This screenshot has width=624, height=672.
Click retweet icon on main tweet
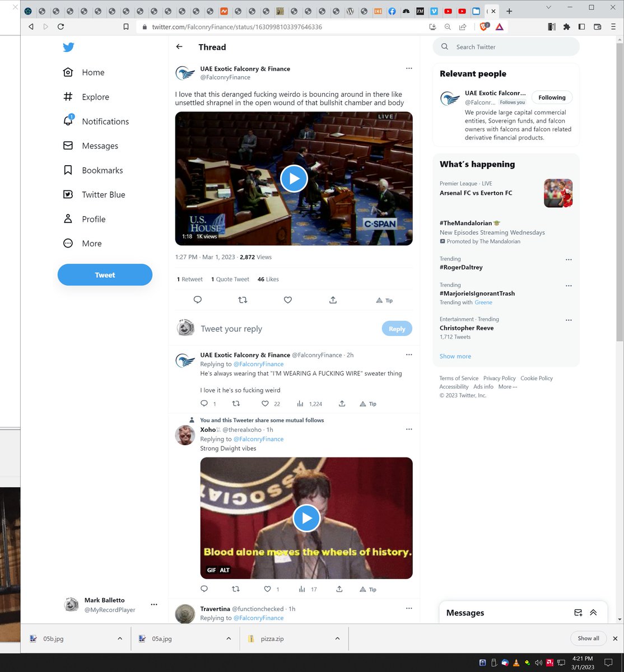[x=243, y=300]
